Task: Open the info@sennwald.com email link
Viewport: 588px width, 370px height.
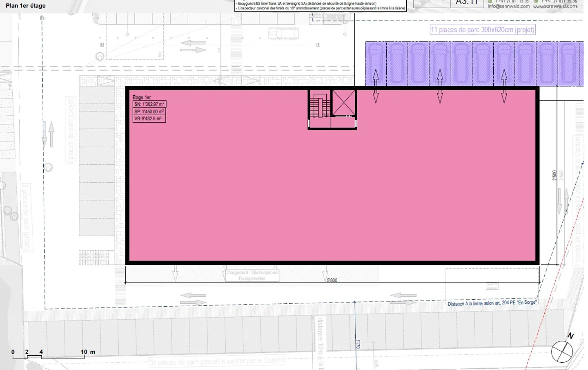Action: coord(508,6)
